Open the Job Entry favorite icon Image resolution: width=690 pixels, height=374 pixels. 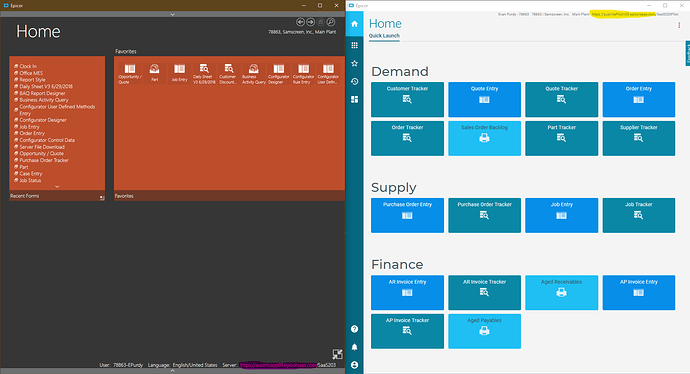pyautogui.click(x=179, y=73)
